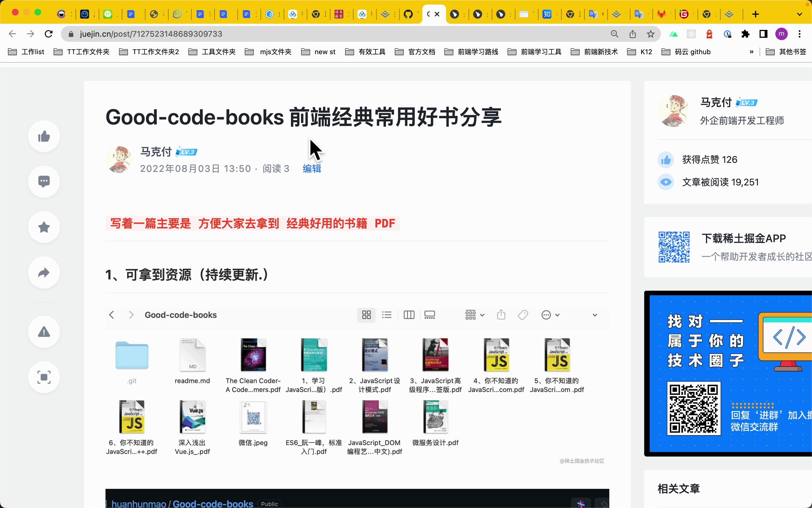The height and width of the screenshot is (508, 812).
Task: Expand tab search chevron
Action: tap(800, 14)
